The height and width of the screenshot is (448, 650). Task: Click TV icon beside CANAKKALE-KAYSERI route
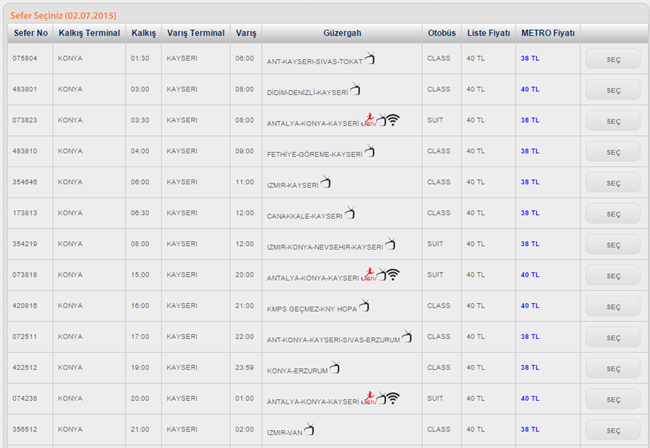[x=350, y=213]
